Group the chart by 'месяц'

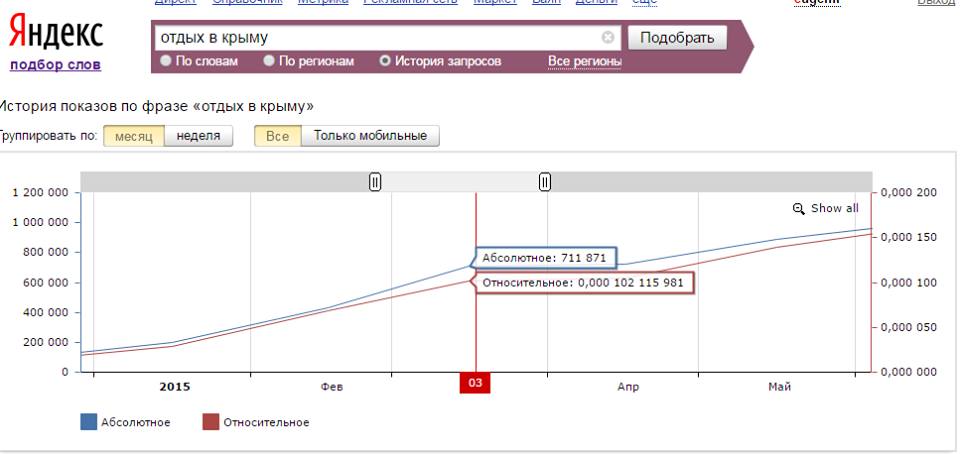tap(133, 136)
